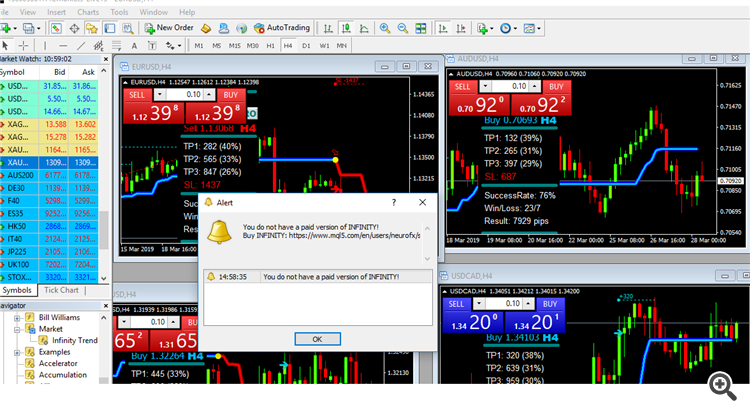Switch timeframe to D1
The width and height of the screenshot is (750, 413).
tap(306, 46)
